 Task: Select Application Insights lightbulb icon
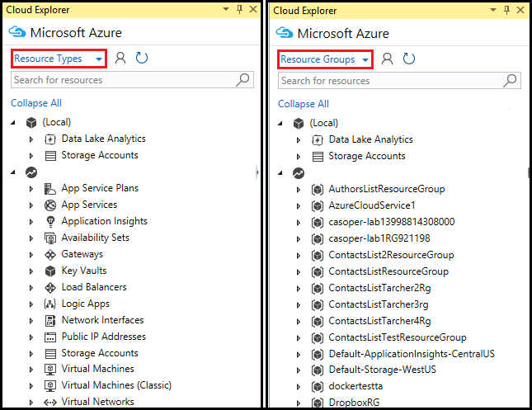50,222
